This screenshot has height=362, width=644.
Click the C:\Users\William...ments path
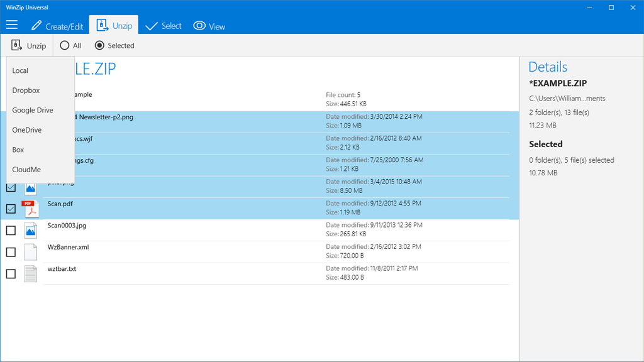[567, 99]
